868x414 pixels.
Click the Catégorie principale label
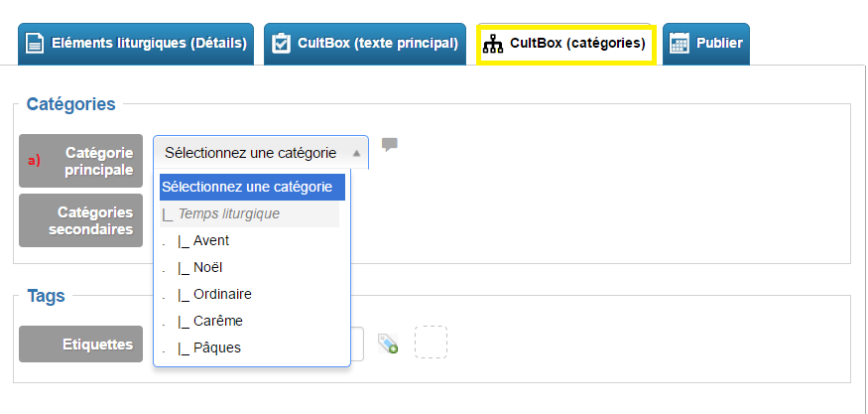80,161
